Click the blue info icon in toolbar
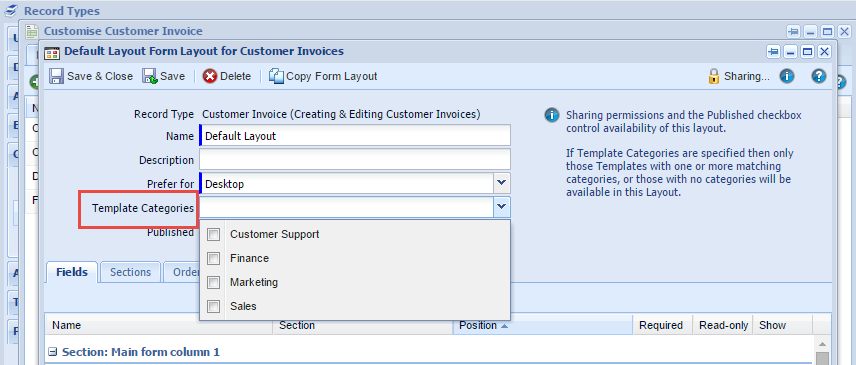Screen dimensions: 856x365 pyautogui.click(x=786, y=76)
